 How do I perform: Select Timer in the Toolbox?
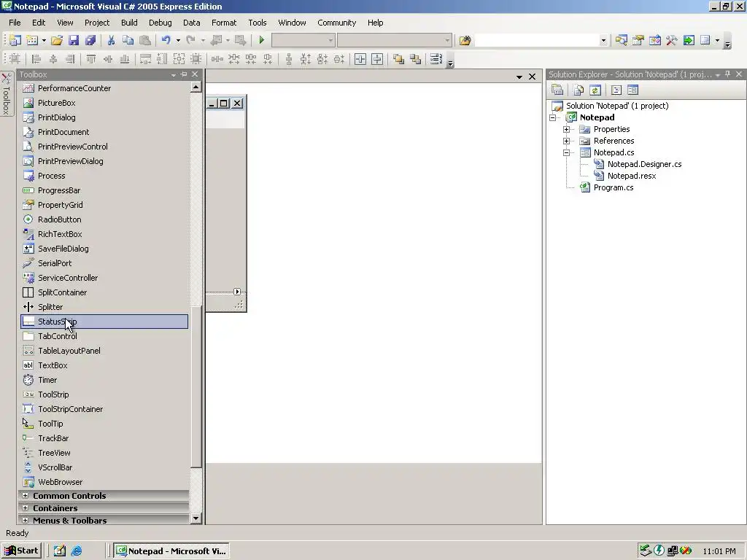click(104, 380)
